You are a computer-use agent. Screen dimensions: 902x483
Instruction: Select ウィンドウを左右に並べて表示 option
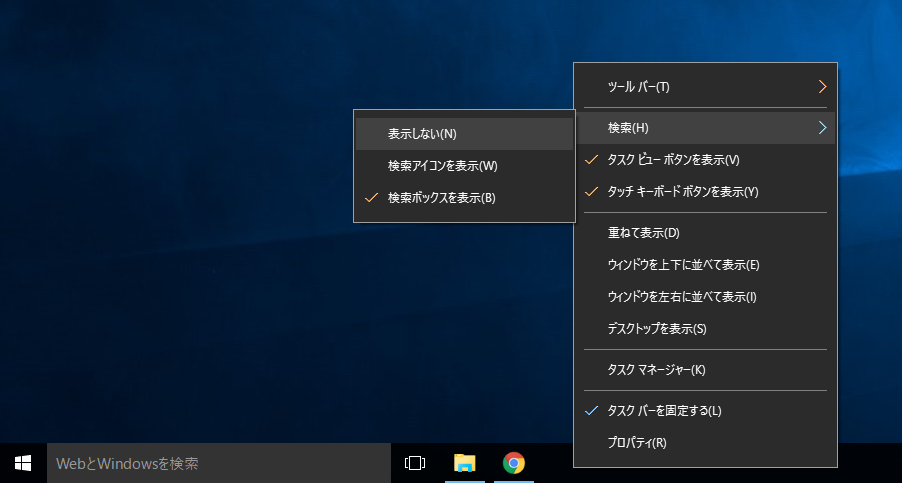point(682,297)
